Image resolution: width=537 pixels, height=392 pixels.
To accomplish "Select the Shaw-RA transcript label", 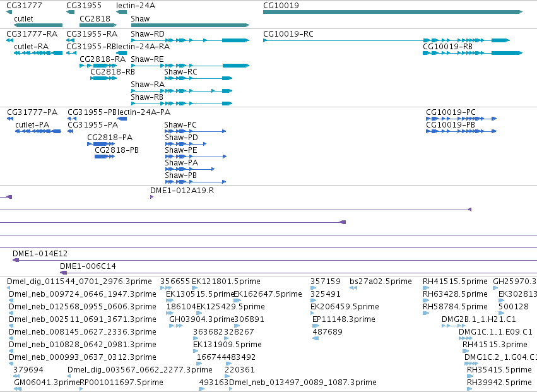I will 148,85.
